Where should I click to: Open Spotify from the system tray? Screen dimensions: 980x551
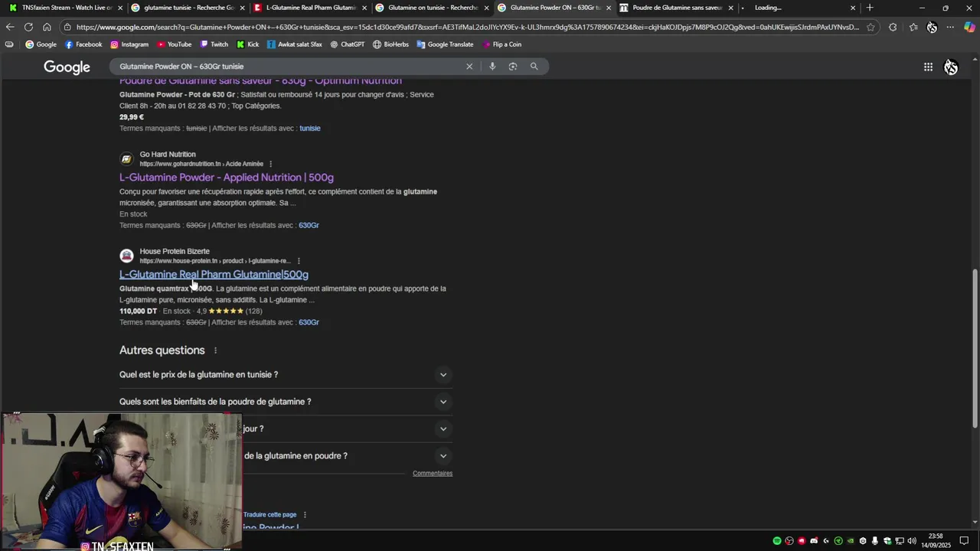coord(777,541)
